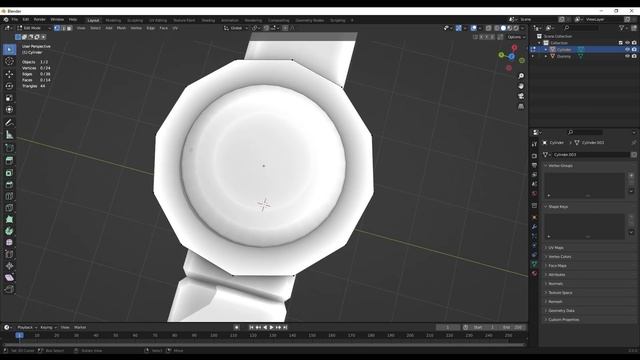This screenshot has width=640, height=360.
Task: Open the Modifier properties wrench tab
Action: click(x=534, y=227)
